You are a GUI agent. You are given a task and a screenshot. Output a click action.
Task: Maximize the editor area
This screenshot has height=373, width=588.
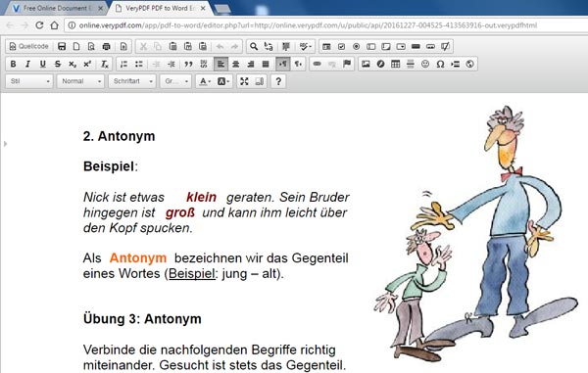point(244,81)
